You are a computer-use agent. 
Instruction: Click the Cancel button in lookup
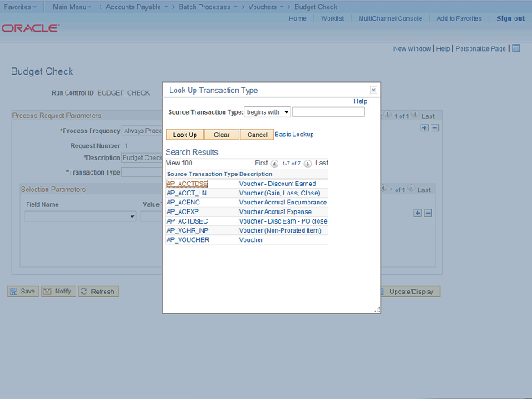pos(257,135)
